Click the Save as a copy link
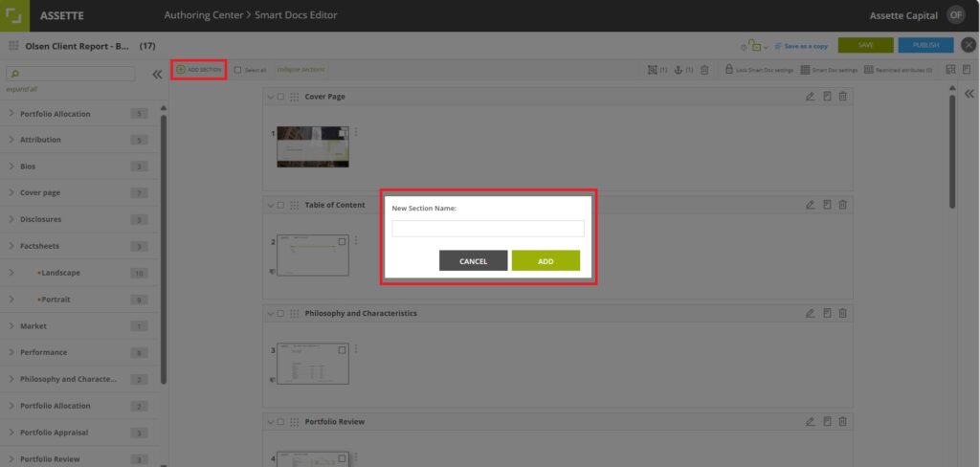Image resolution: width=980 pixels, height=467 pixels. click(x=802, y=46)
